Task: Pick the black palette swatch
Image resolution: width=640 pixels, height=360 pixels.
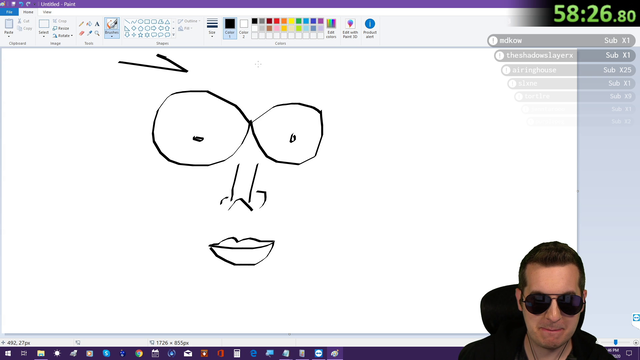Action: [254, 21]
